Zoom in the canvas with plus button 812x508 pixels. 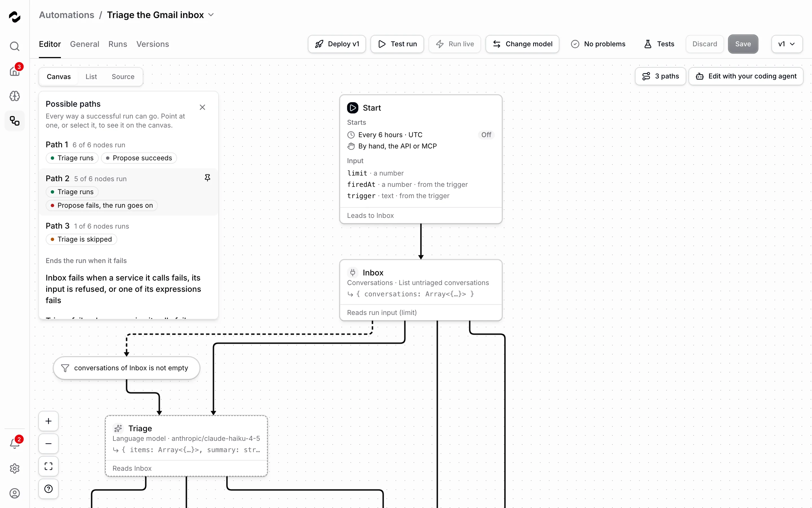pos(49,421)
